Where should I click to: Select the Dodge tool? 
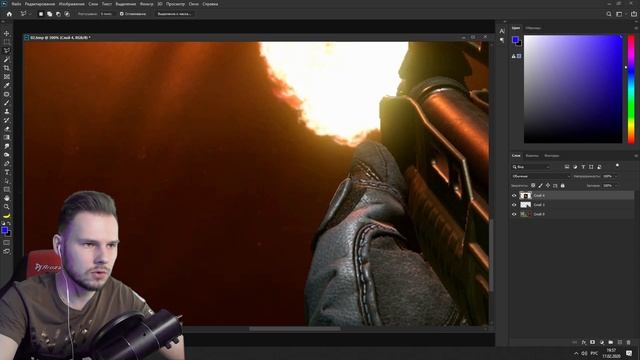(x=7, y=155)
